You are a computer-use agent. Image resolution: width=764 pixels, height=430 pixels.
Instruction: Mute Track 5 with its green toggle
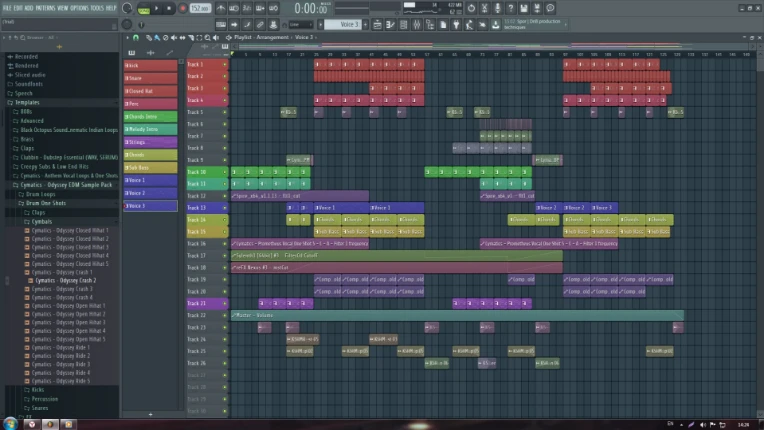(225, 112)
